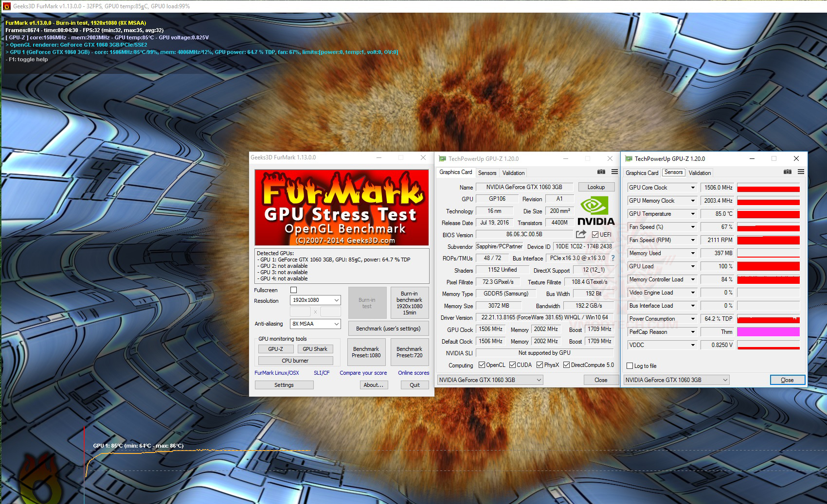Click the About... button in FurMark

click(374, 385)
